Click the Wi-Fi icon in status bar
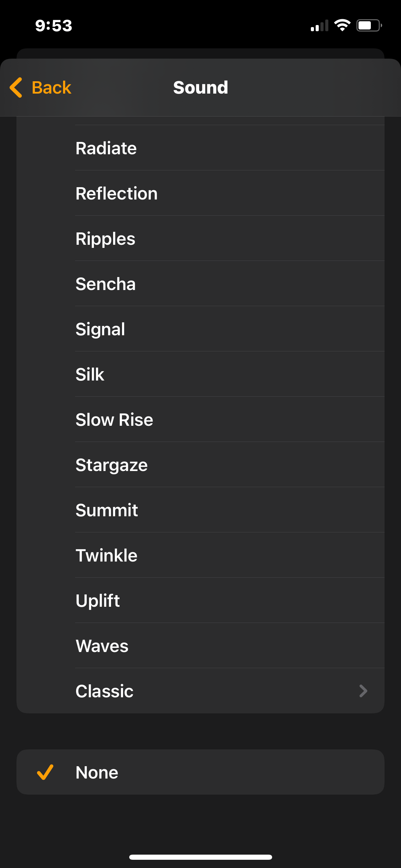Viewport: 401px width, 868px height. pyautogui.click(x=342, y=25)
